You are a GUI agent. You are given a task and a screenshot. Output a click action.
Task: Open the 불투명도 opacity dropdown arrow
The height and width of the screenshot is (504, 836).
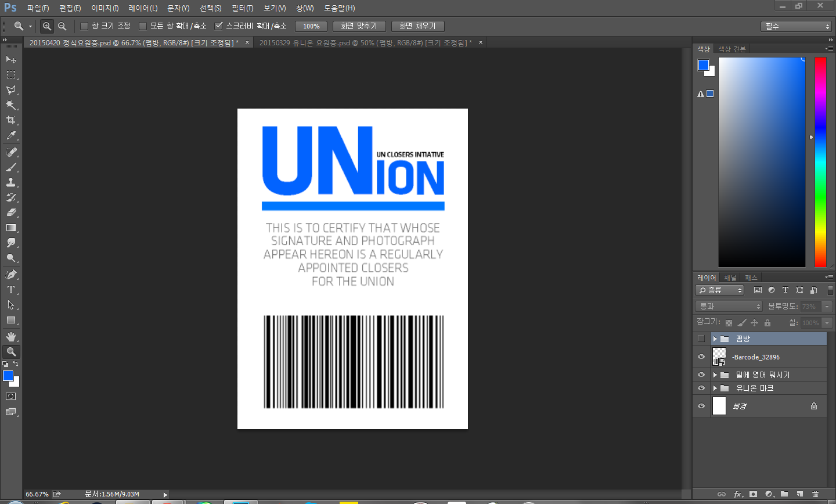(x=827, y=306)
